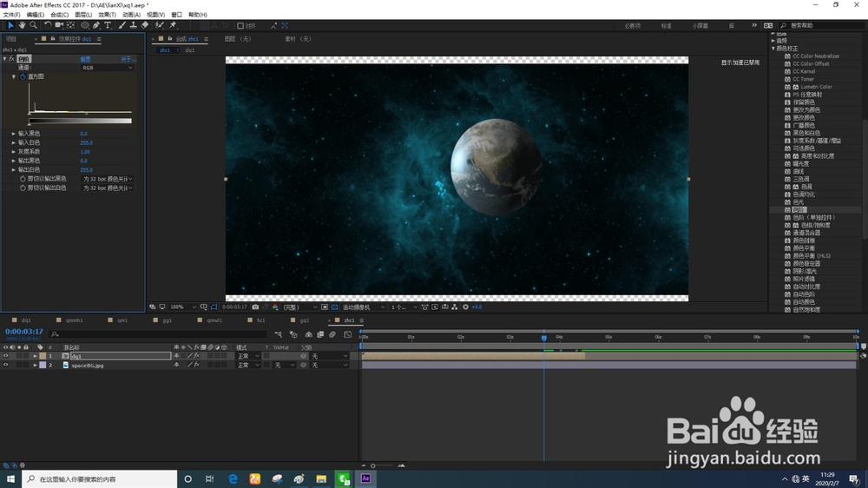The image size is (868, 488).
Task: Open the Help menu
Action: pyautogui.click(x=198, y=15)
